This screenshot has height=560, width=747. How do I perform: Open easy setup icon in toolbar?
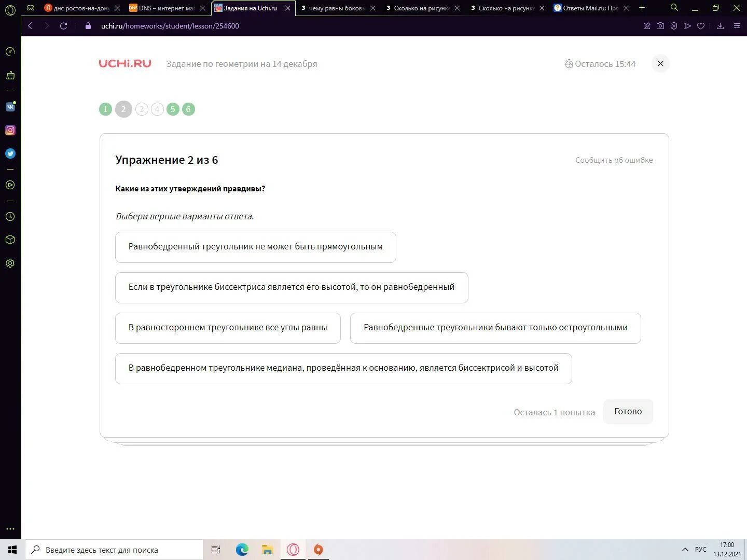coord(737,26)
